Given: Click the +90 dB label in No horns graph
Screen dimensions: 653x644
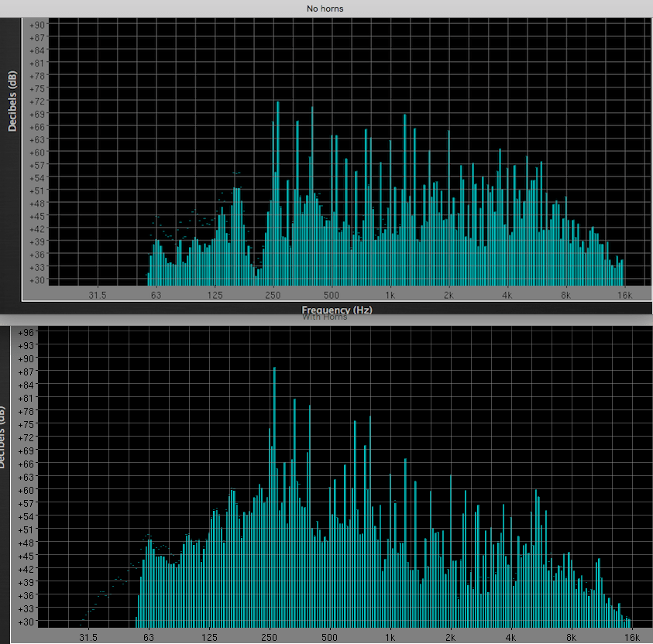Looking at the screenshot, I should click(36, 25).
